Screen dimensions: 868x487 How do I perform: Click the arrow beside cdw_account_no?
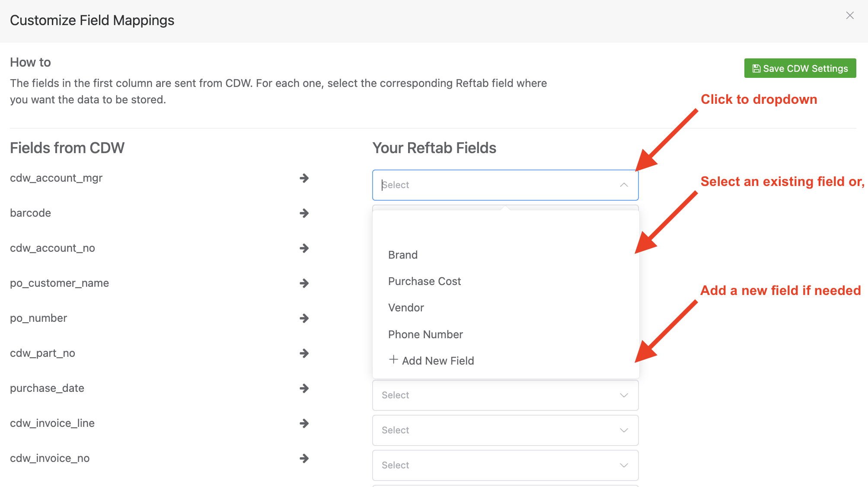304,248
